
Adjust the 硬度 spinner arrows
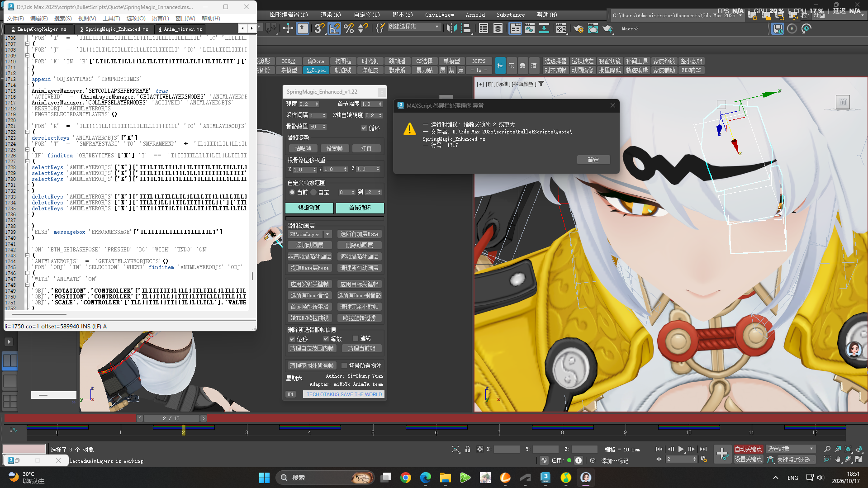tap(317, 104)
